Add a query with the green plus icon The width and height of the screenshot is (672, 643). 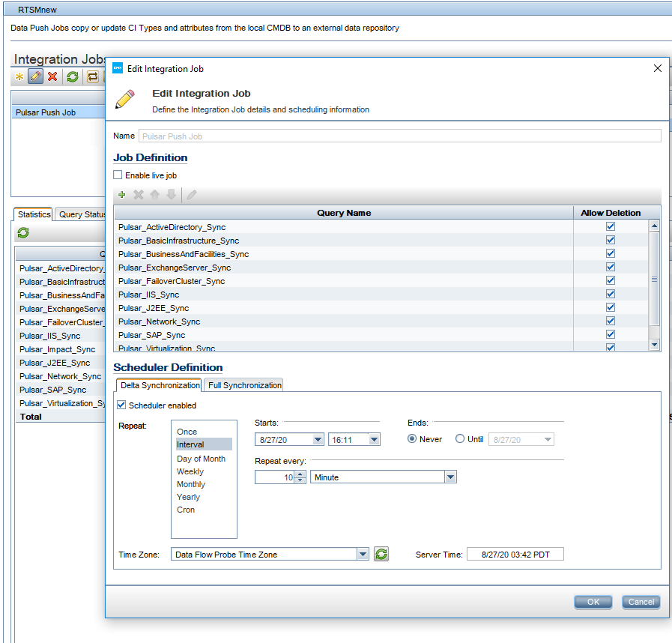[x=121, y=195]
